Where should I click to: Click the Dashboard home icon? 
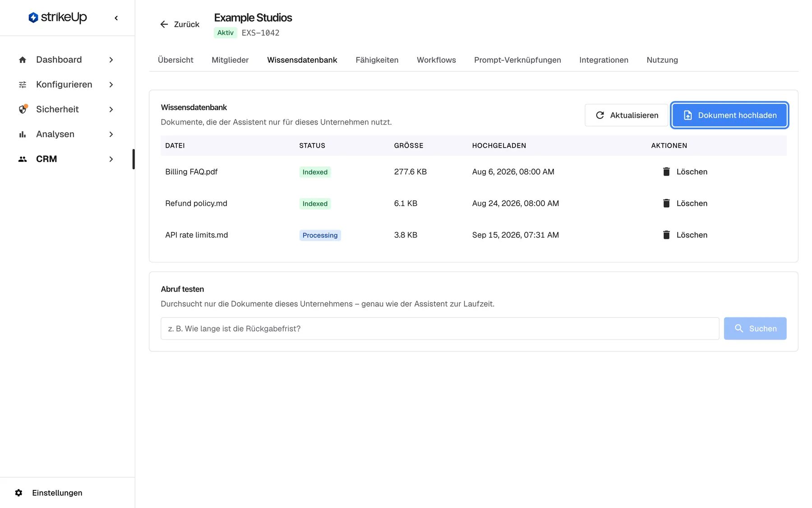tap(23, 60)
